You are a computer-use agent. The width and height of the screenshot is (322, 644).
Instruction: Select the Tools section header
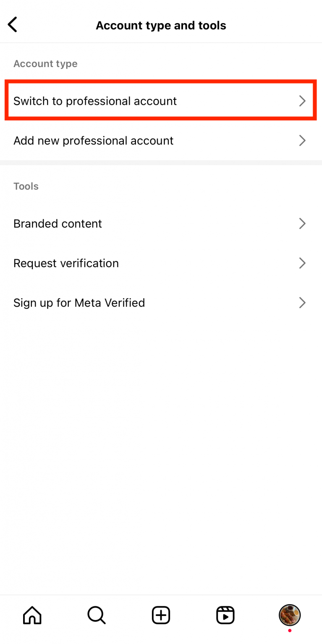26,186
